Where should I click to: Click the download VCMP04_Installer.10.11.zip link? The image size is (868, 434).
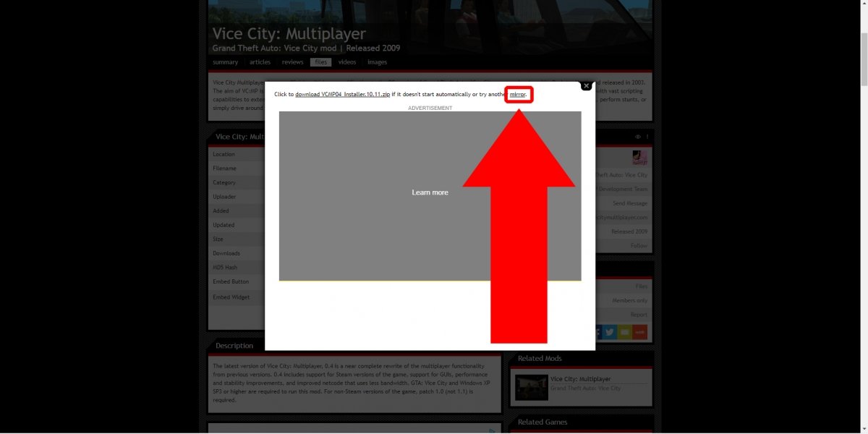pyautogui.click(x=343, y=95)
